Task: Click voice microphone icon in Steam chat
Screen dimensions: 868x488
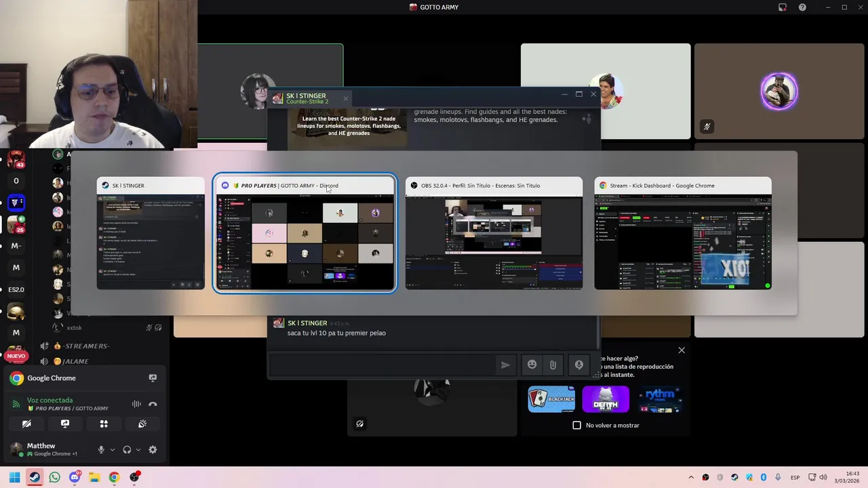Action: [x=579, y=365]
